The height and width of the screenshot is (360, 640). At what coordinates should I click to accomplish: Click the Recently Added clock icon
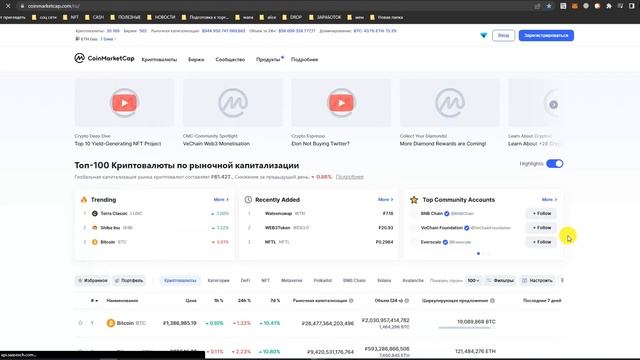pos(248,200)
